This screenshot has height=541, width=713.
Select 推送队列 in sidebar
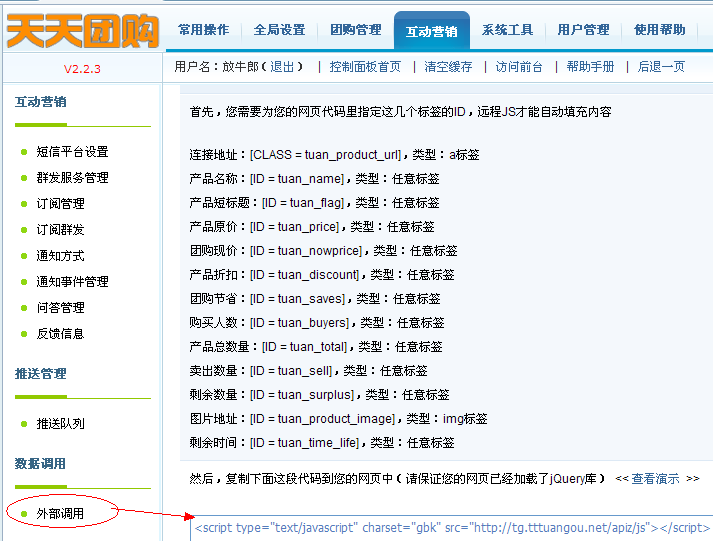60,424
